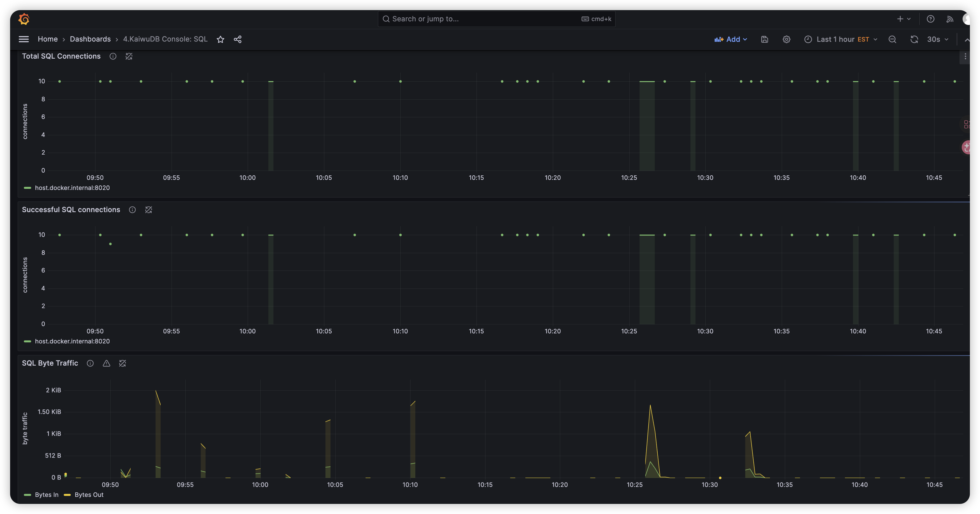Star the dashboard as favorite
The height and width of the screenshot is (514, 980).
pyautogui.click(x=220, y=40)
